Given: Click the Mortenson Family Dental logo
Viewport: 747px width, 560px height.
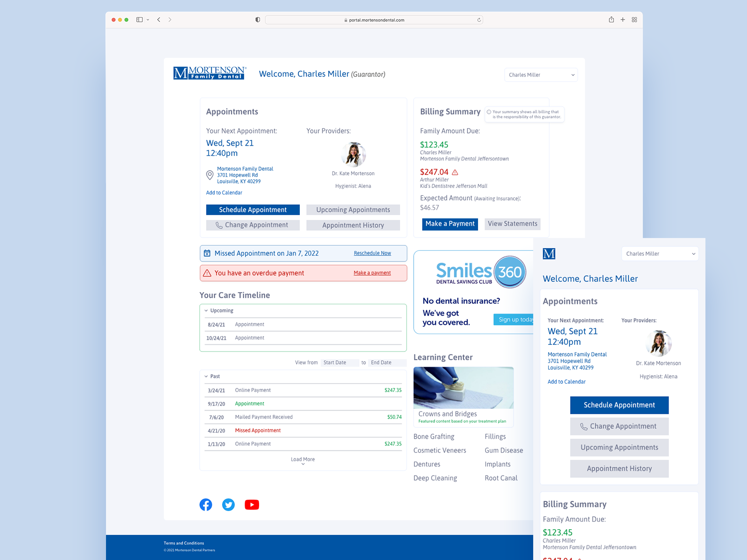Looking at the screenshot, I should coord(210,73).
